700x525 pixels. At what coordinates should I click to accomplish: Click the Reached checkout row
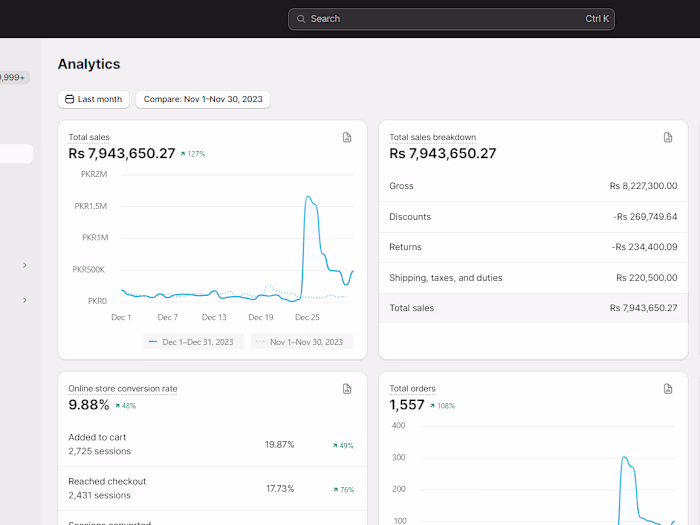(212, 488)
